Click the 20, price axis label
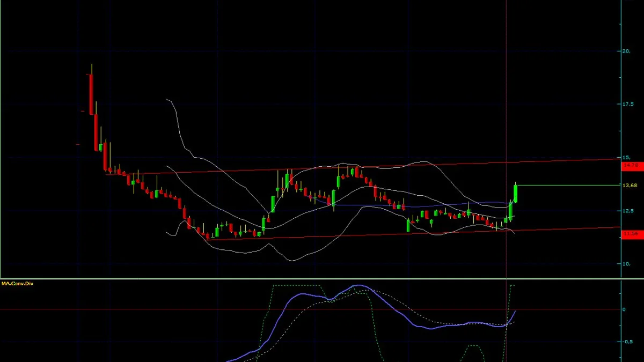This screenshot has width=644, height=362. [626, 51]
